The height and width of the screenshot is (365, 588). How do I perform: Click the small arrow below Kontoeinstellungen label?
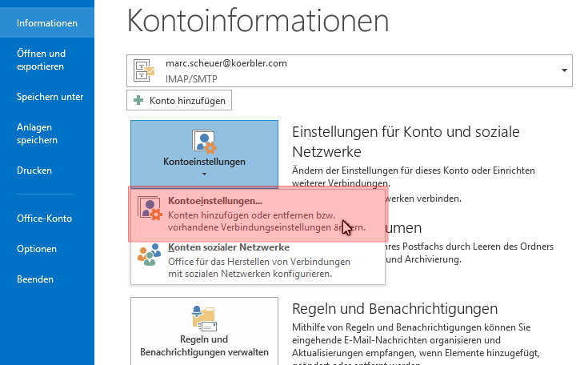(204, 174)
